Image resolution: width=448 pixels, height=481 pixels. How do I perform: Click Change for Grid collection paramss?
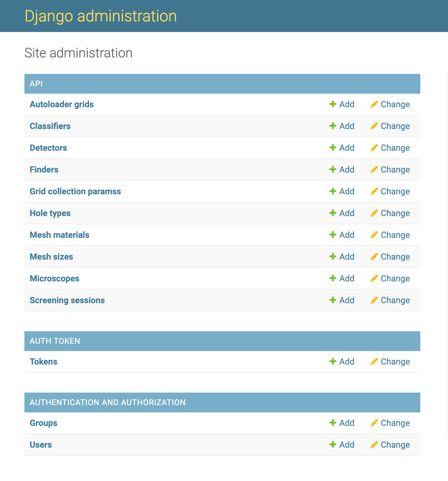click(390, 191)
